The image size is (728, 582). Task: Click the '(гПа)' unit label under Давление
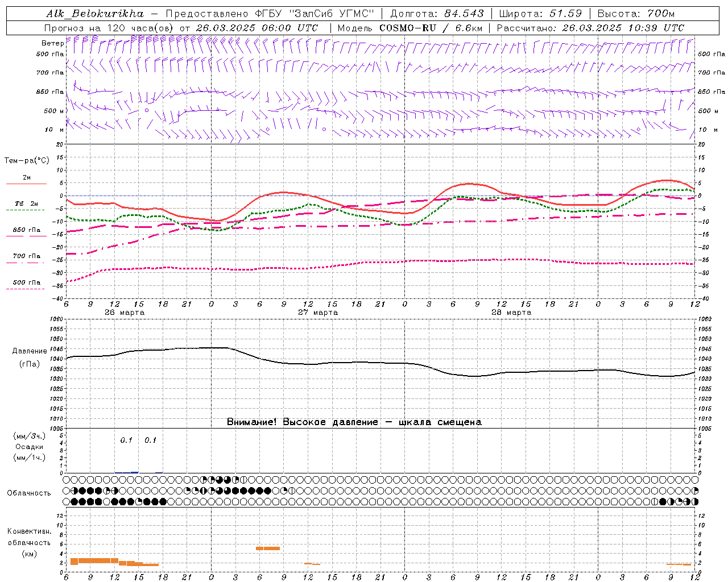(x=30, y=364)
